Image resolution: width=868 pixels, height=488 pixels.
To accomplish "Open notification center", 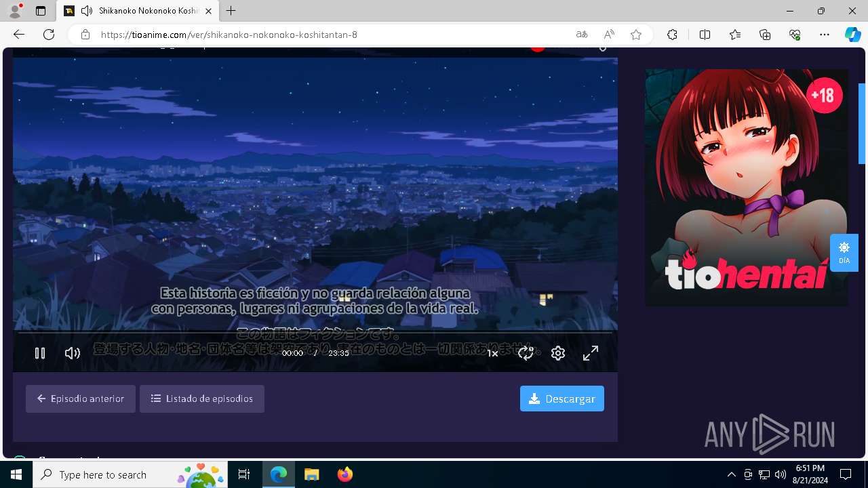I will 846,474.
